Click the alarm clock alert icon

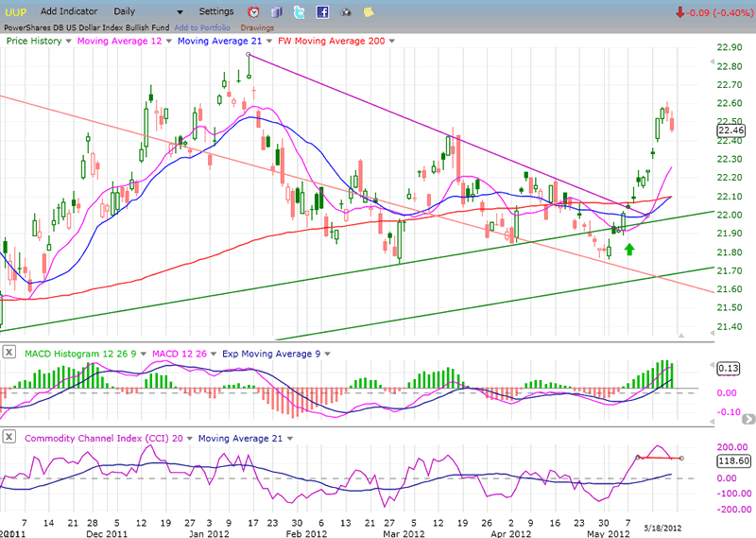(253, 12)
